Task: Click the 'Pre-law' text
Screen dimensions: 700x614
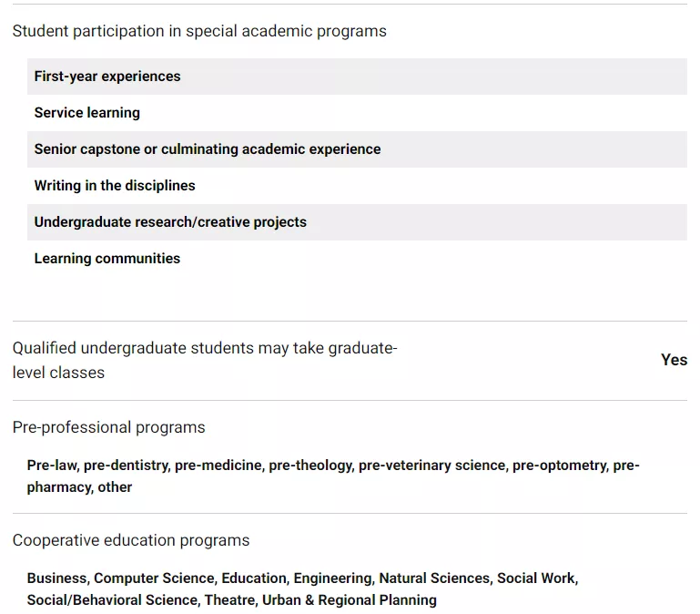Action: point(53,466)
